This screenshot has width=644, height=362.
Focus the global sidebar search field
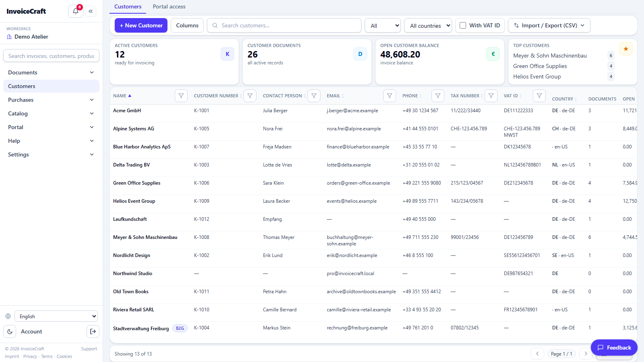pos(51,56)
